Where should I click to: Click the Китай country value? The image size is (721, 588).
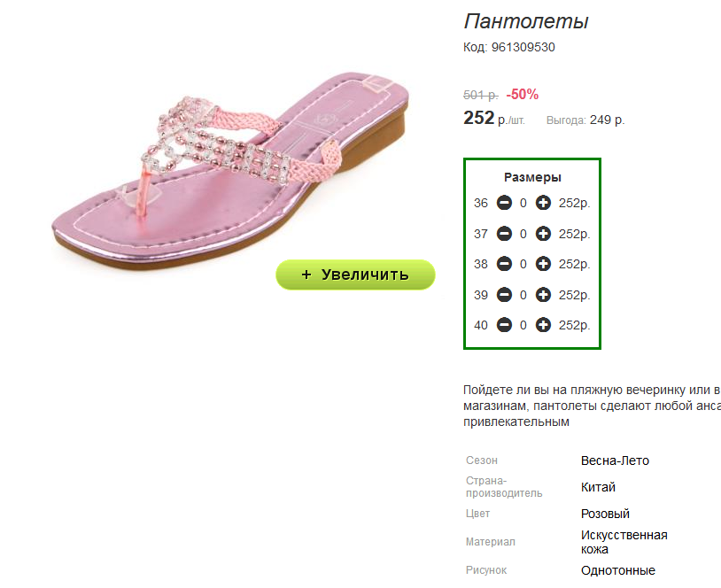coord(598,487)
